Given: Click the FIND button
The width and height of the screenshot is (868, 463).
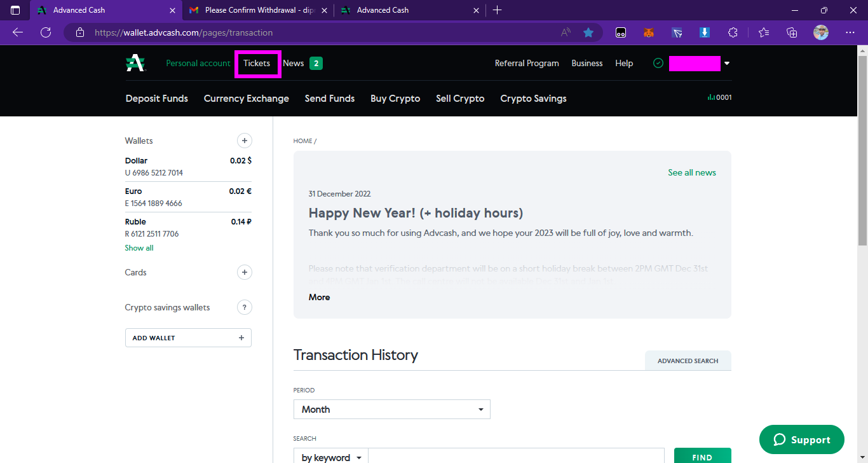Looking at the screenshot, I should pos(702,457).
